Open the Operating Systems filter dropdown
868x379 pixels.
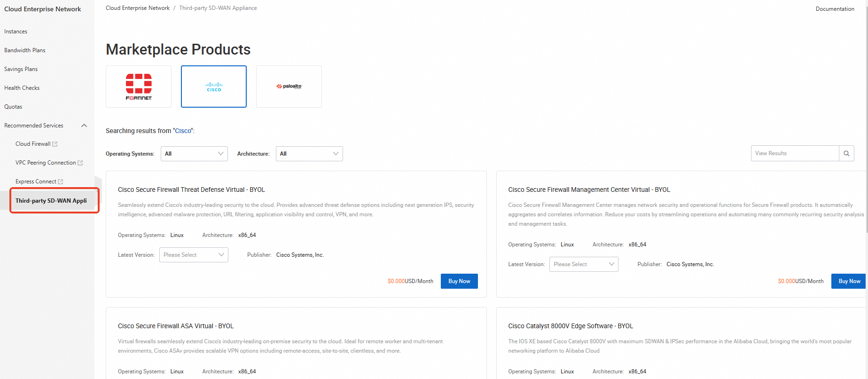[194, 154]
